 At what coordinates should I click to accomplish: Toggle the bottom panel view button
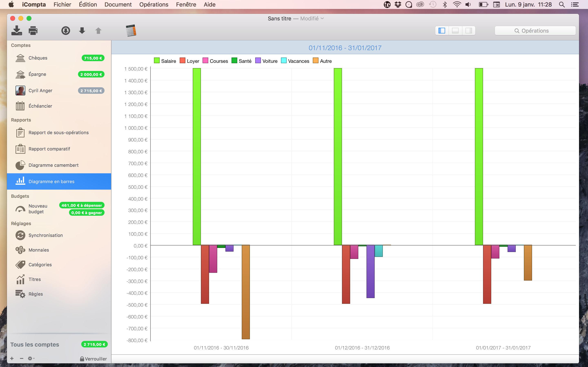click(455, 31)
